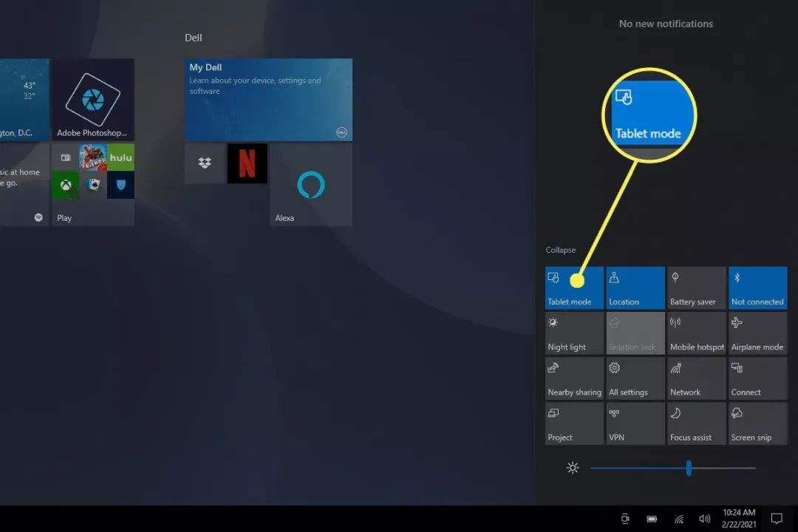798x532 pixels.
Task: Open the My Dell tile
Action: pos(268,100)
